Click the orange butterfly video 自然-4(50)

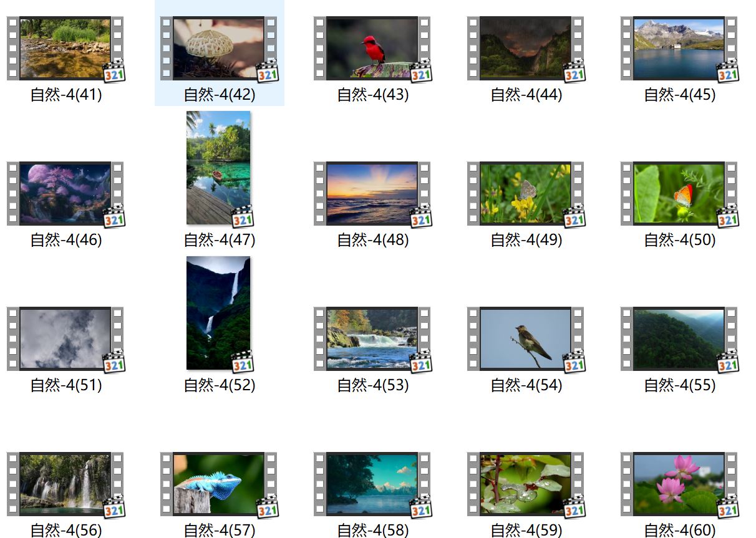[x=679, y=194]
